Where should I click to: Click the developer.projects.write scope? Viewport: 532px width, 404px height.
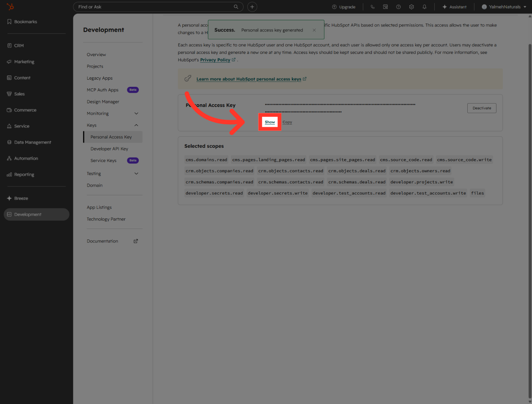pos(422,182)
